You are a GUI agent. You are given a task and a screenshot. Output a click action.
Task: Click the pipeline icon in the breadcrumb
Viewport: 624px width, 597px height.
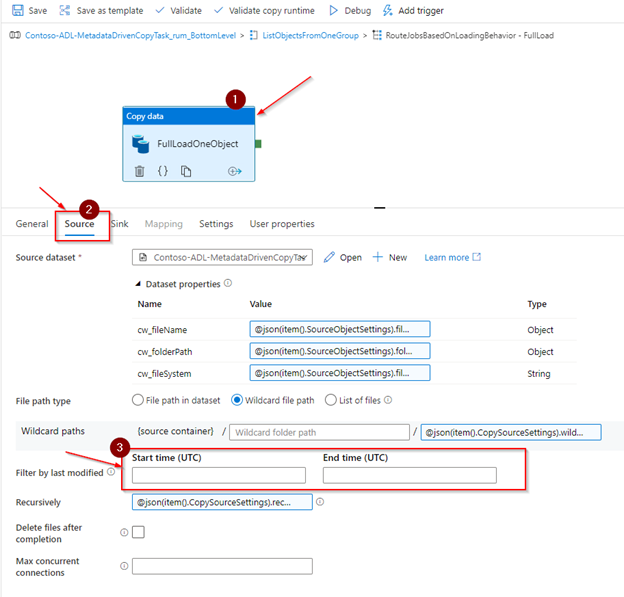coord(15,35)
